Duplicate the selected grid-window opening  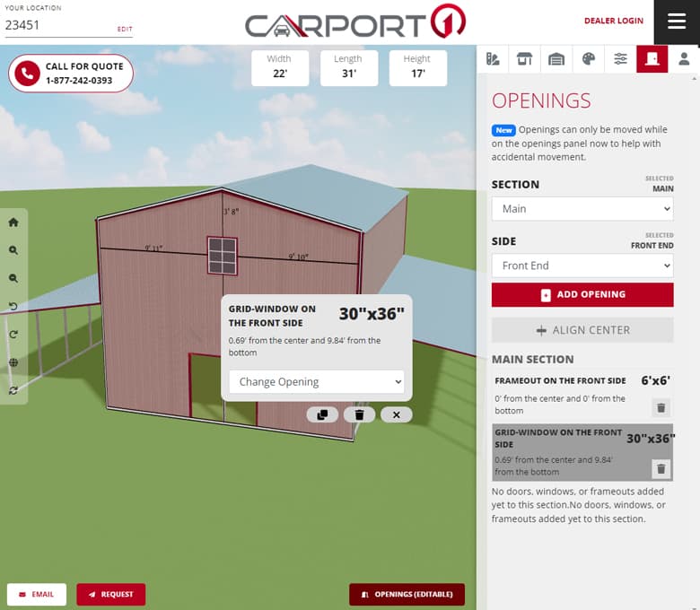(322, 414)
